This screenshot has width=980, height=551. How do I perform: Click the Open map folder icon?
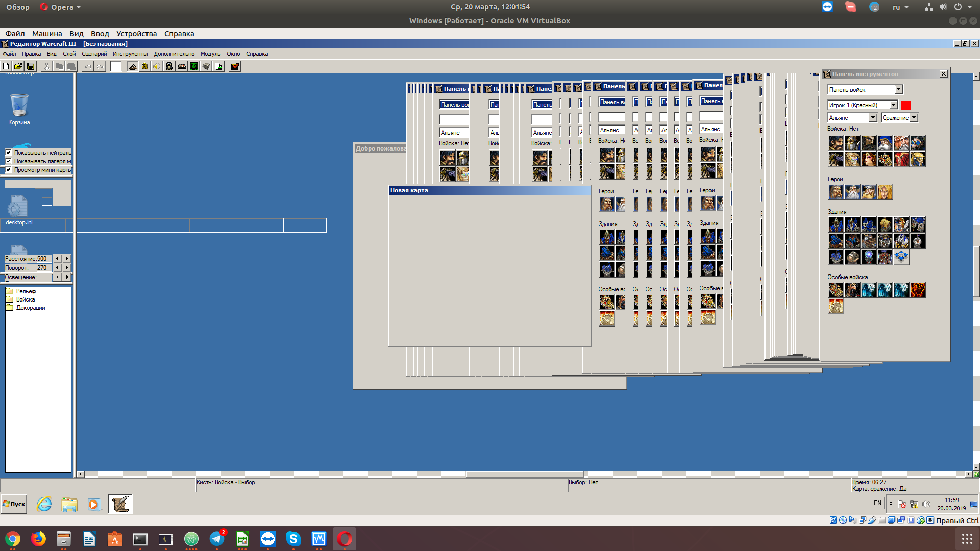[x=18, y=66]
